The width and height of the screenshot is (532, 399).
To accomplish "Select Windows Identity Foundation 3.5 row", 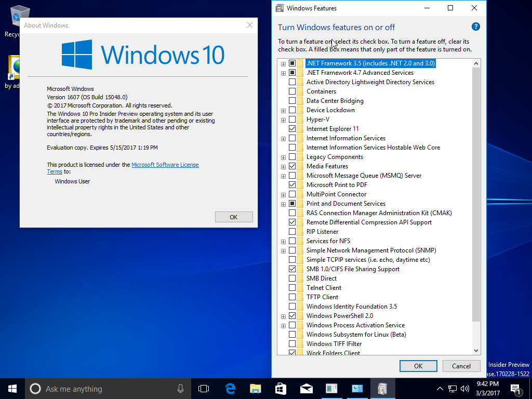I will click(352, 307).
